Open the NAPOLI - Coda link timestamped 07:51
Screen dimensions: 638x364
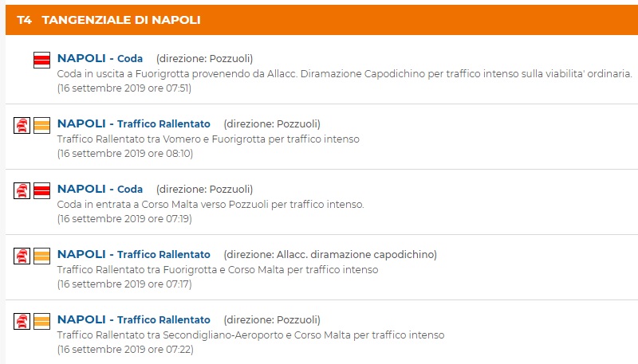100,58
